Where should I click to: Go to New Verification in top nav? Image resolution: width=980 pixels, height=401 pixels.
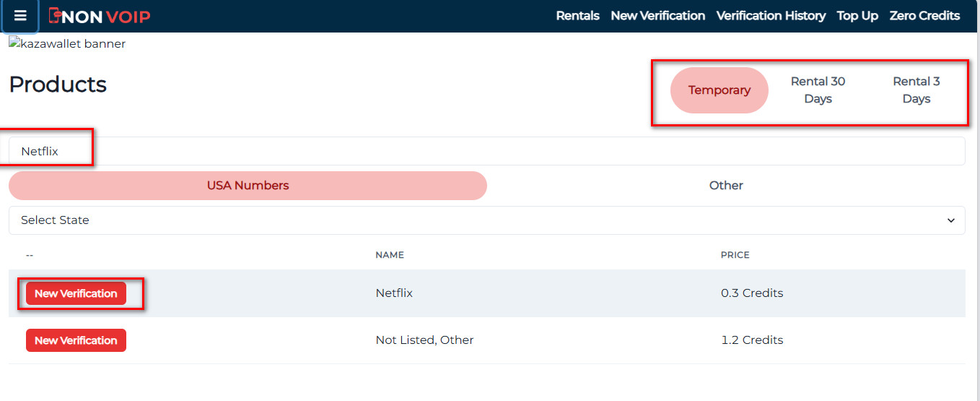657,16
